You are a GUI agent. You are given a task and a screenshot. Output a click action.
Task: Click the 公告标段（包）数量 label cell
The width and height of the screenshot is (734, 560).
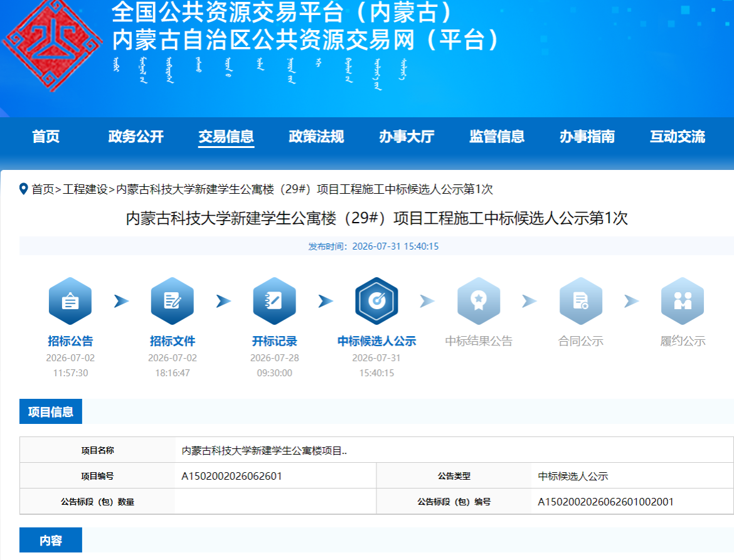click(97, 502)
